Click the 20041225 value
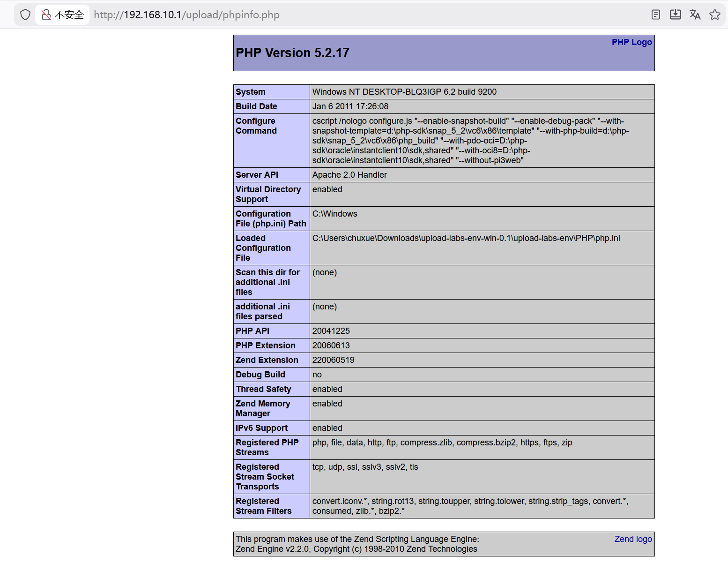The image size is (728, 571). 331,331
